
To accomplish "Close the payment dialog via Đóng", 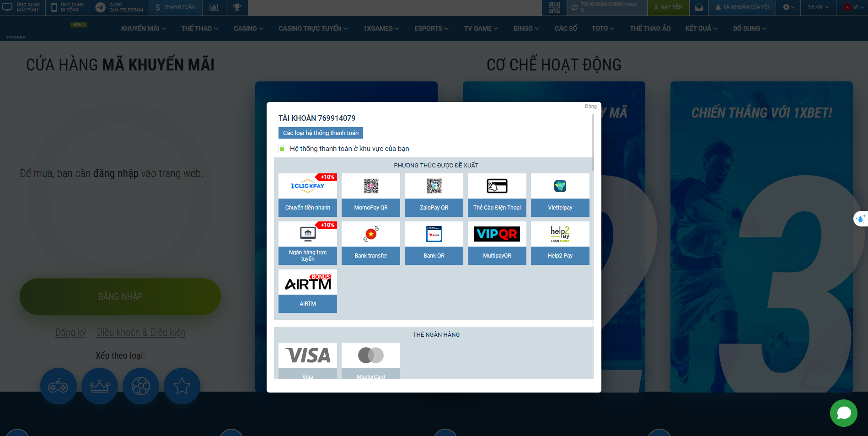I will [590, 106].
